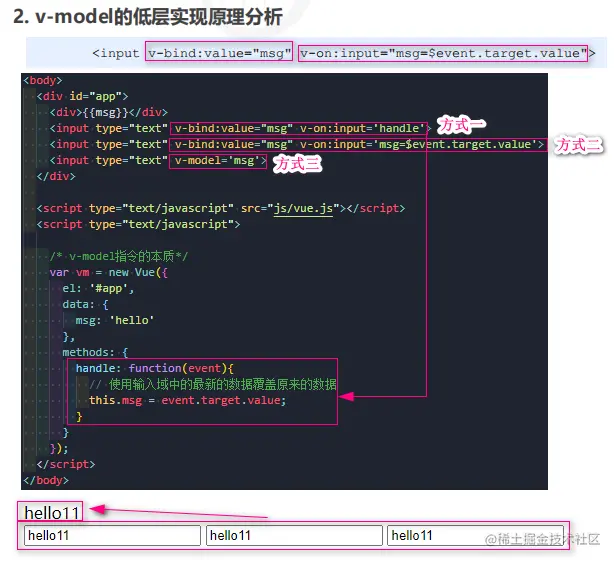Click the comment '使用输入域中的最新的数据覆盖原来的数据'
616x562 pixels.
(222, 384)
